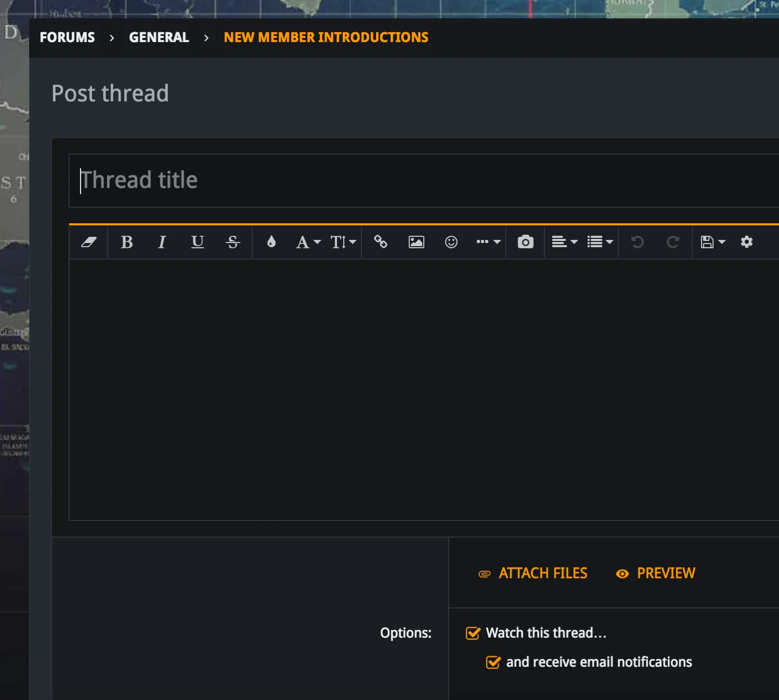Screen dimensions: 779x700
Task: Expand the font family dropdown
Action: click(x=308, y=242)
